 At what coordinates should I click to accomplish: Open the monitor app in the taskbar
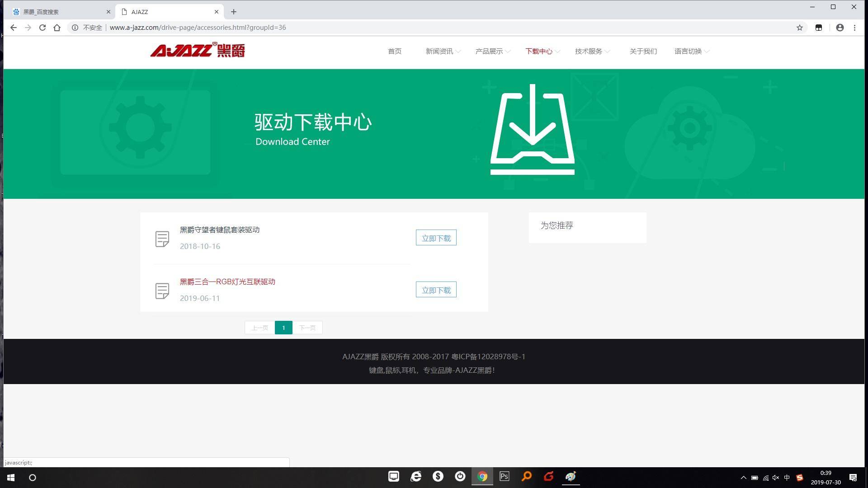tap(394, 477)
